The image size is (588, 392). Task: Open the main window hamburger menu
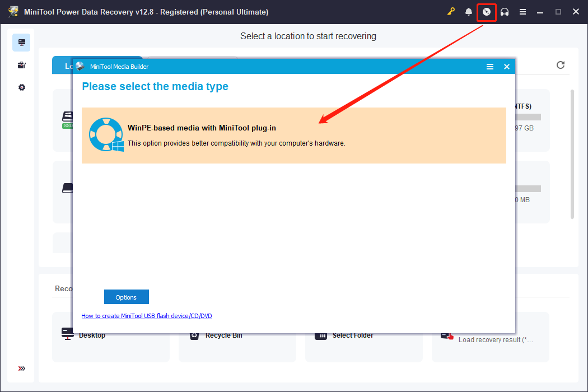[x=522, y=11]
